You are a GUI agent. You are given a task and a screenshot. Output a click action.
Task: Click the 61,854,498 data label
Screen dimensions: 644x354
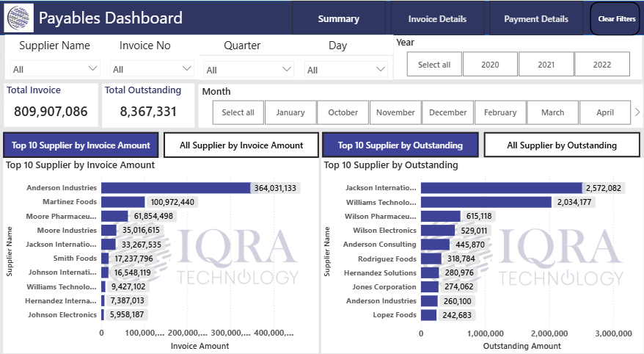153,216
